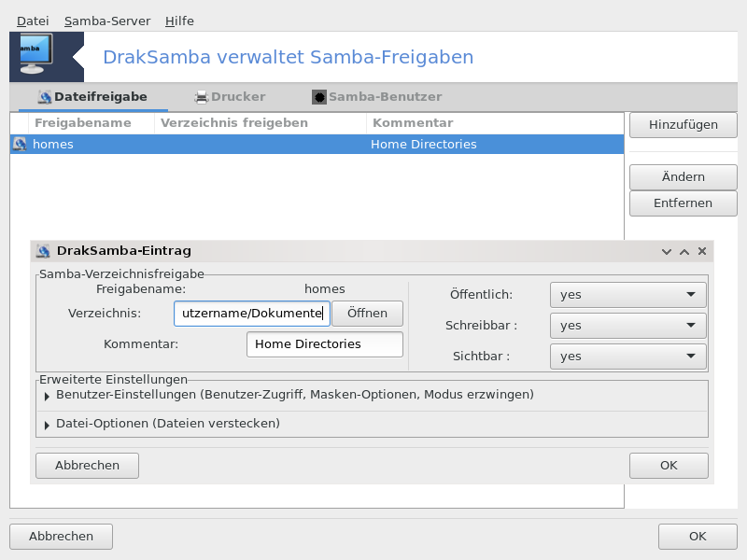Click the DrakSamba monitor logo icon
The image size is (747, 560).
tap(36, 55)
